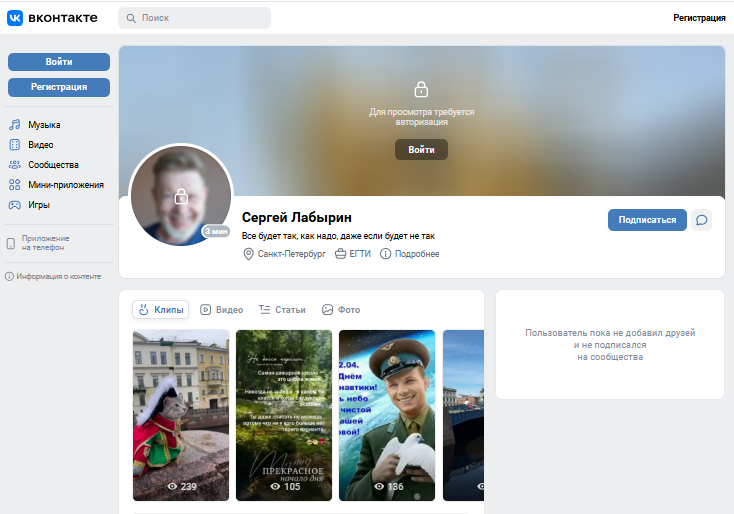
Task: Expand profile details via Подробнее
Action: (x=417, y=254)
